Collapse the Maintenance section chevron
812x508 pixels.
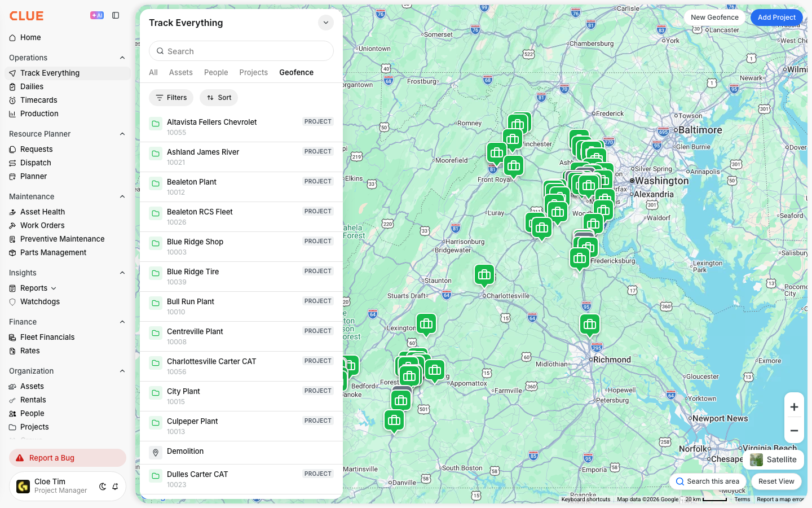[x=122, y=196]
